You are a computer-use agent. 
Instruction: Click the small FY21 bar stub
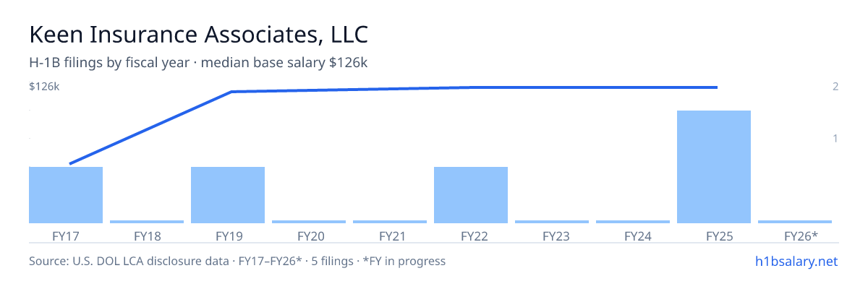click(390, 222)
